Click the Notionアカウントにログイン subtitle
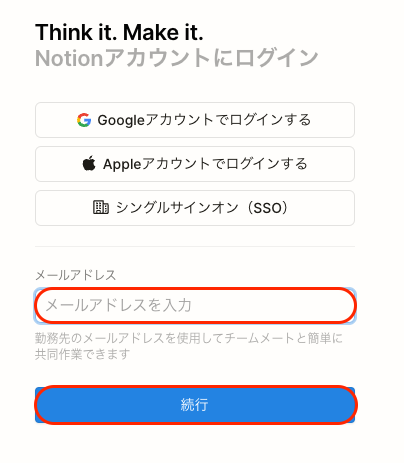Viewport: 404px width, 463px height. (x=177, y=58)
